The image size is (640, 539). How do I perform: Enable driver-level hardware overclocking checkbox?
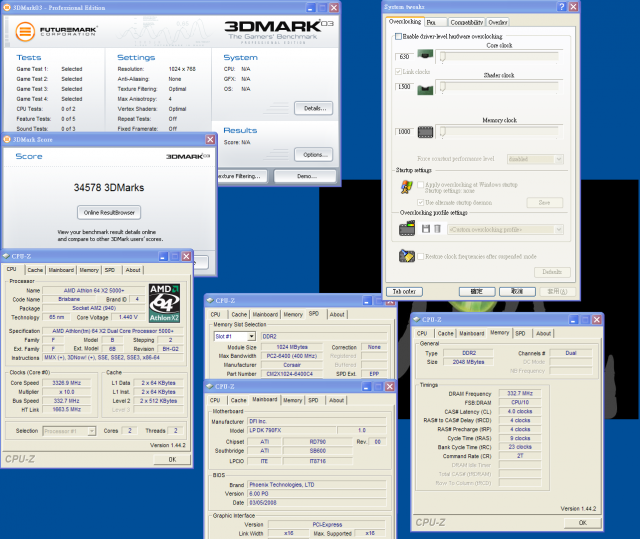click(x=398, y=36)
